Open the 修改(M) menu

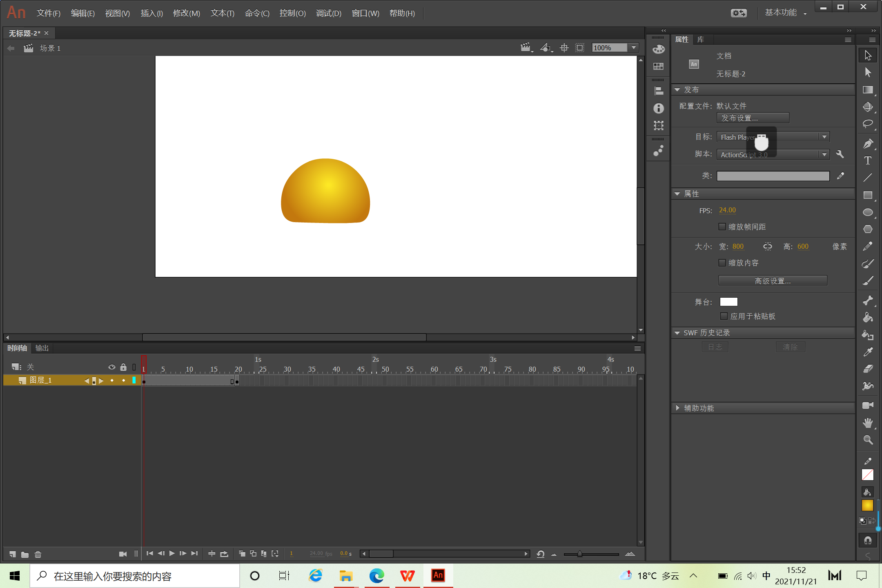186,13
